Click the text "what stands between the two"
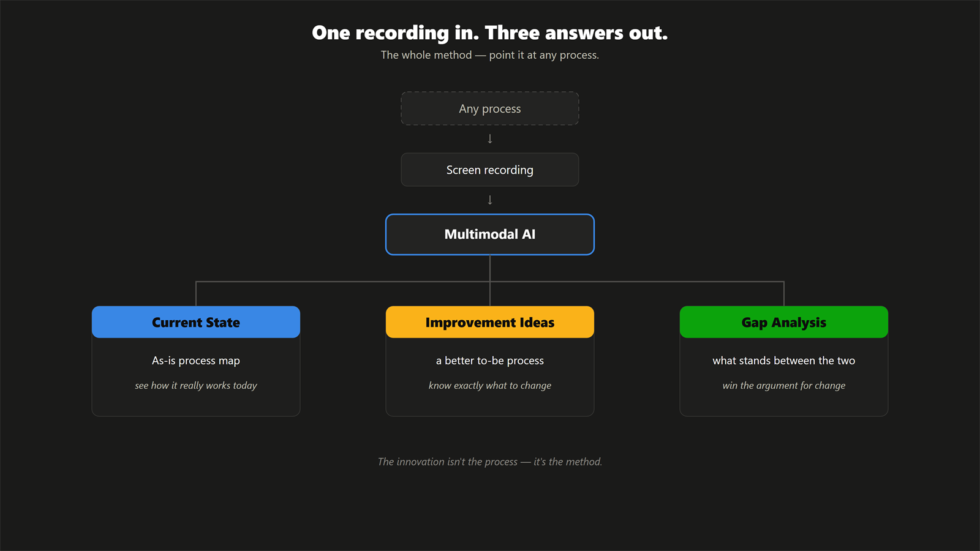The height and width of the screenshot is (551, 980). 784,361
